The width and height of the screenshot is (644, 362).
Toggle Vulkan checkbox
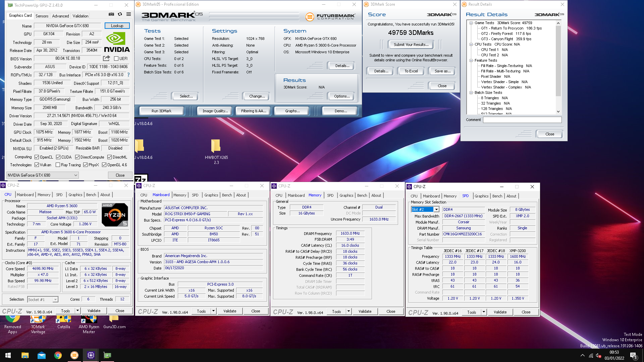click(x=37, y=165)
